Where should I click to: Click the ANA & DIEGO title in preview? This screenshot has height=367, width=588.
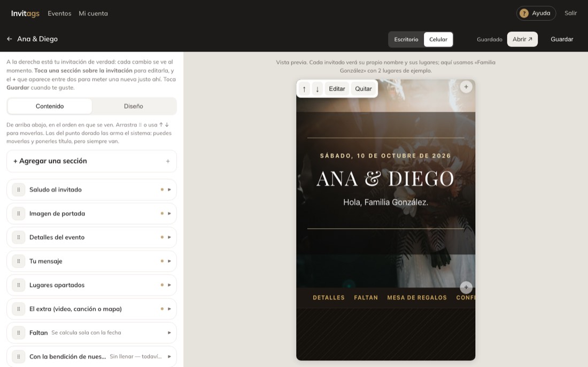pyautogui.click(x=385, y=179)
